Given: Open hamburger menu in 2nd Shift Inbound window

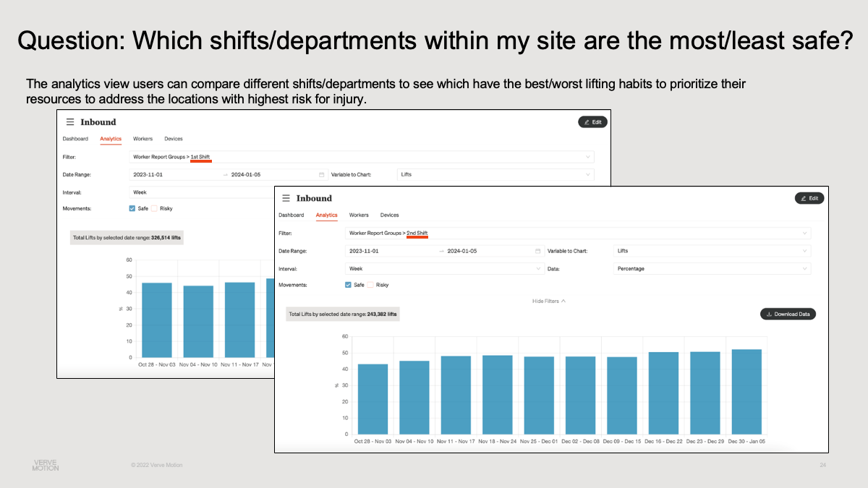Looking at the screenshot, I should 286,198.
